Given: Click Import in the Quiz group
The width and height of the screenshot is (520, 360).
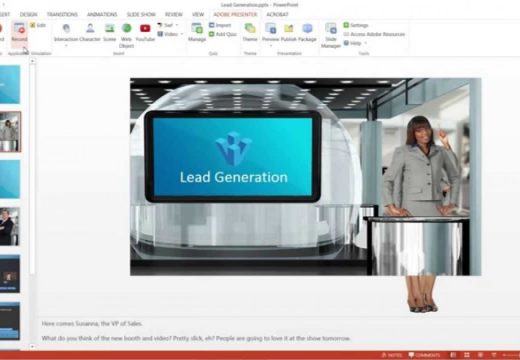Looking at the screenshot, I should pyautogui.click(x=220, y=25).
